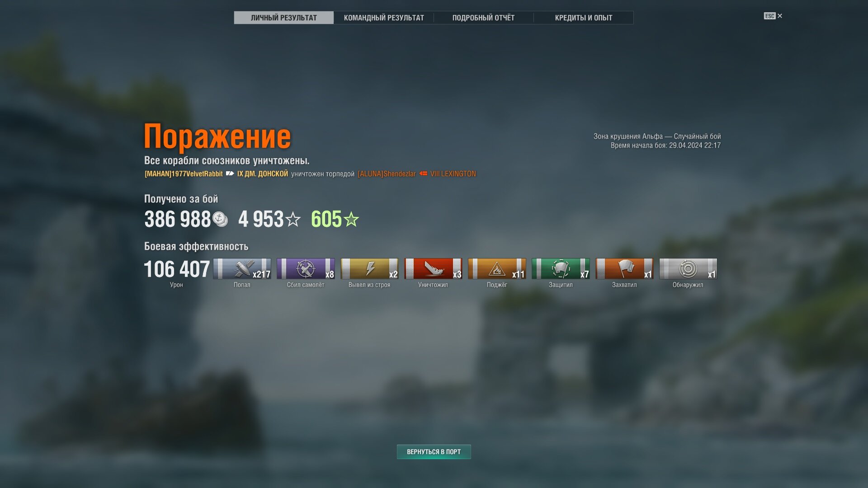Click enemy player [ALUNA]Shendezlar name
Screen dimensions: 868x488
point(387,174)
